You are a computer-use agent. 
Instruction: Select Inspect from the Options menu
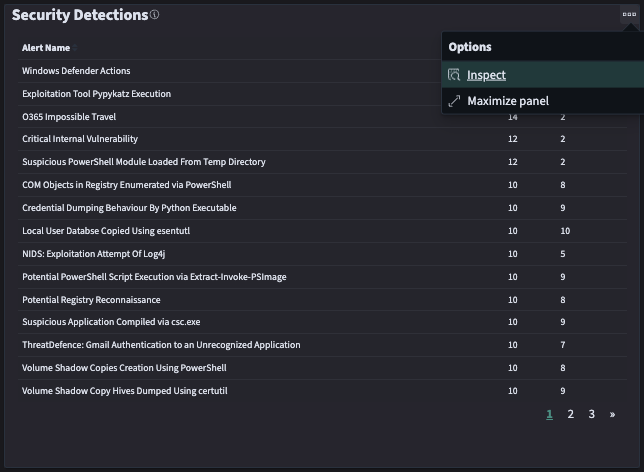point(486,75)
